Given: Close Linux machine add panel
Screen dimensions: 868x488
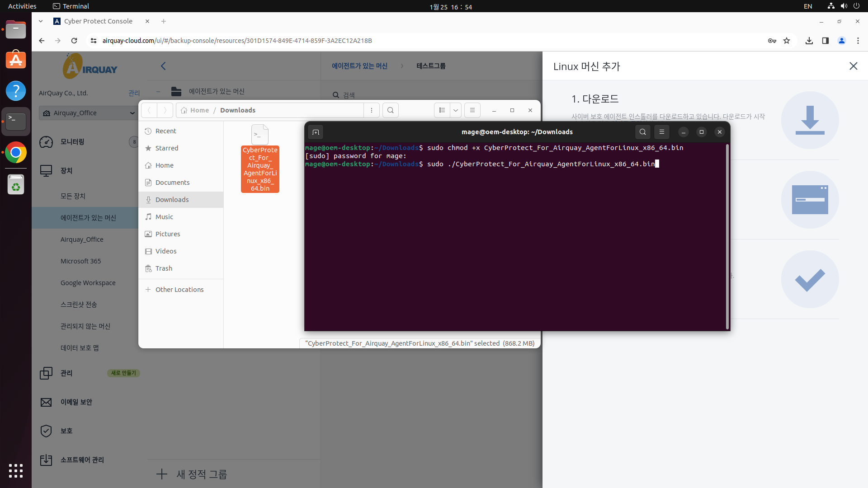Looking at the screenshot, I should point(853,66).
